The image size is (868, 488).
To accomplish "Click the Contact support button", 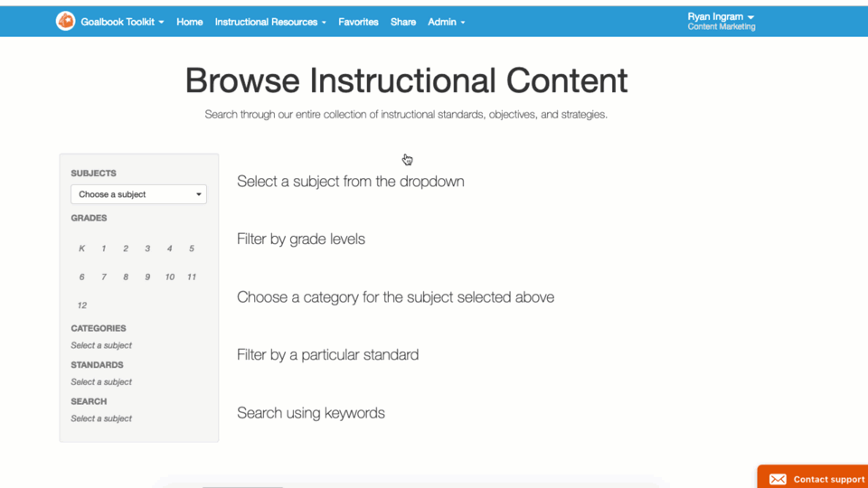I will coord(813,477).
